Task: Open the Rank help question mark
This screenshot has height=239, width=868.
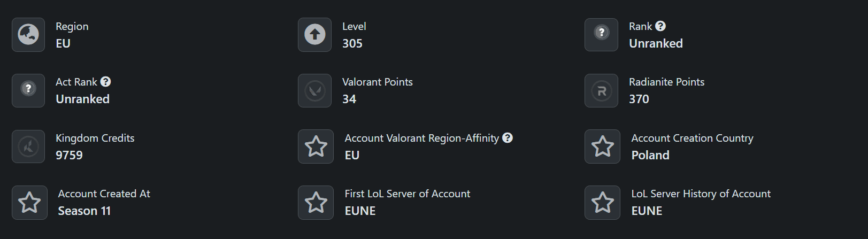Action: click(x=660, y=26)
